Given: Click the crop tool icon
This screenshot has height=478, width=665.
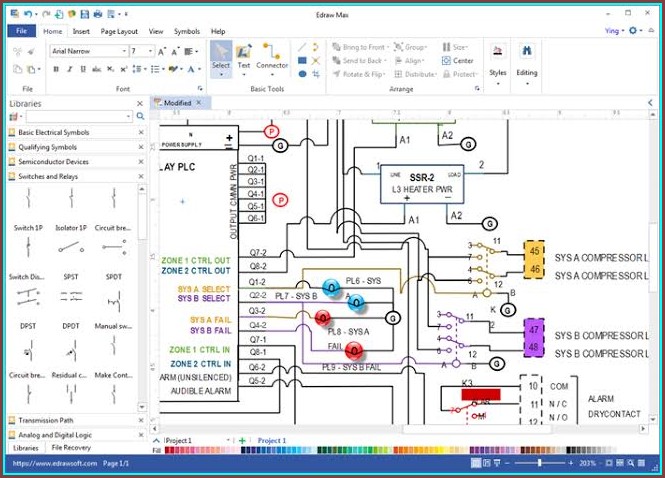Looking at the screenshot, I should (x=316, y=74).
